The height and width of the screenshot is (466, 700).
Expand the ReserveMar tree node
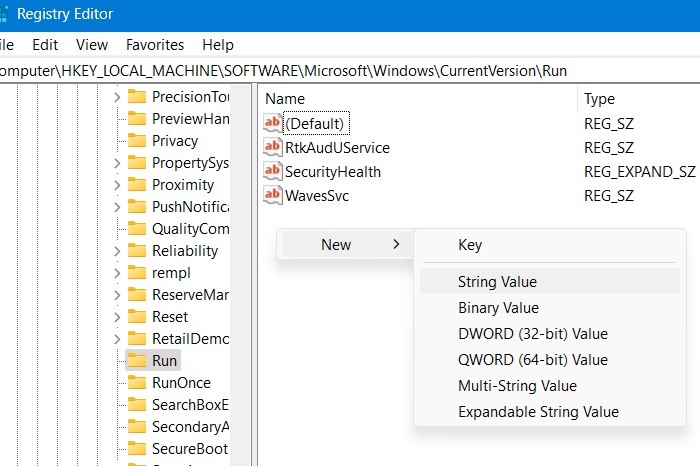117,295
